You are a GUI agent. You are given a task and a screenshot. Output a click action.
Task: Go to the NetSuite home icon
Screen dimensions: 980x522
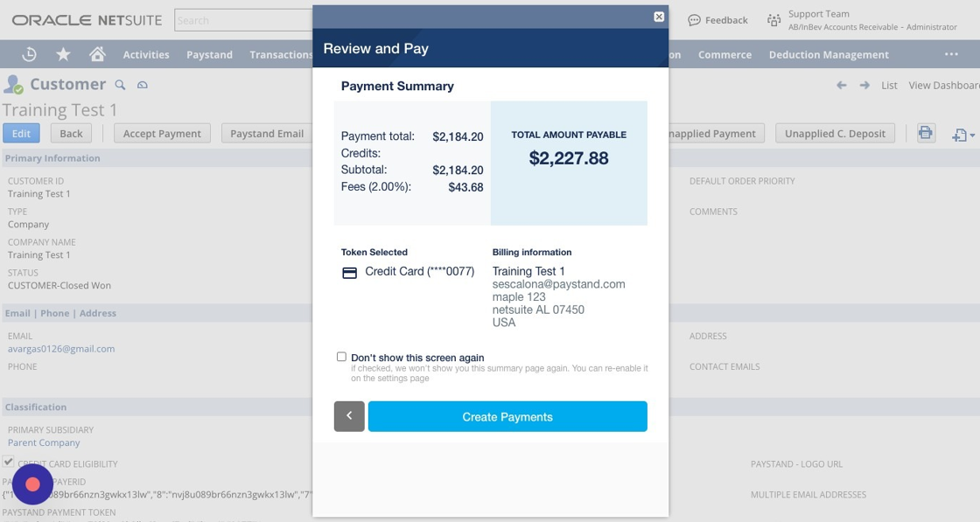[97, 55]
